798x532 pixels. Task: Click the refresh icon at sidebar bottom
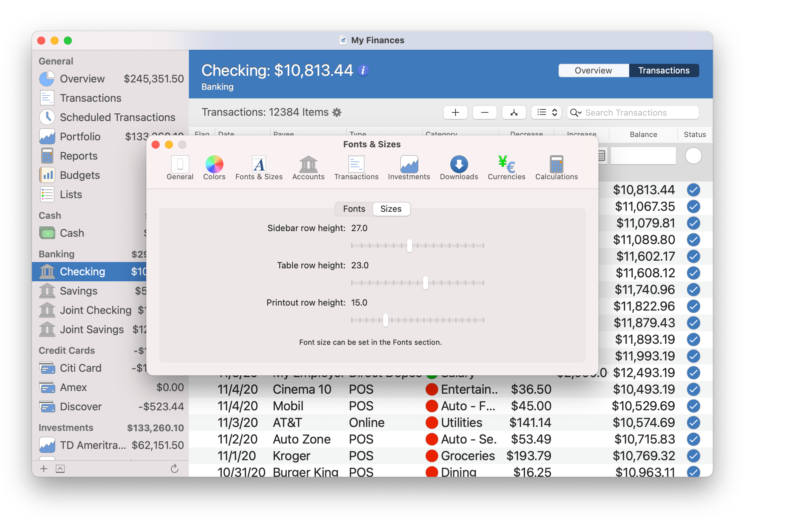[x=174, y=468]
